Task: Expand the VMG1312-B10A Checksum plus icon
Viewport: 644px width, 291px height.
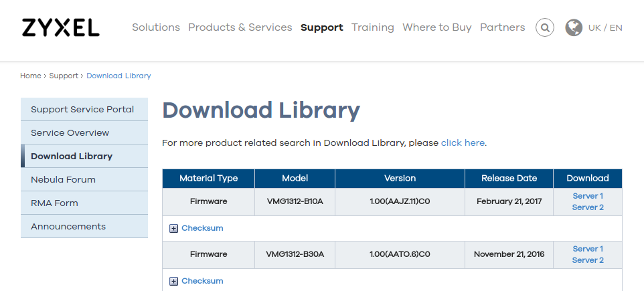Action: [x=174, y=229]
